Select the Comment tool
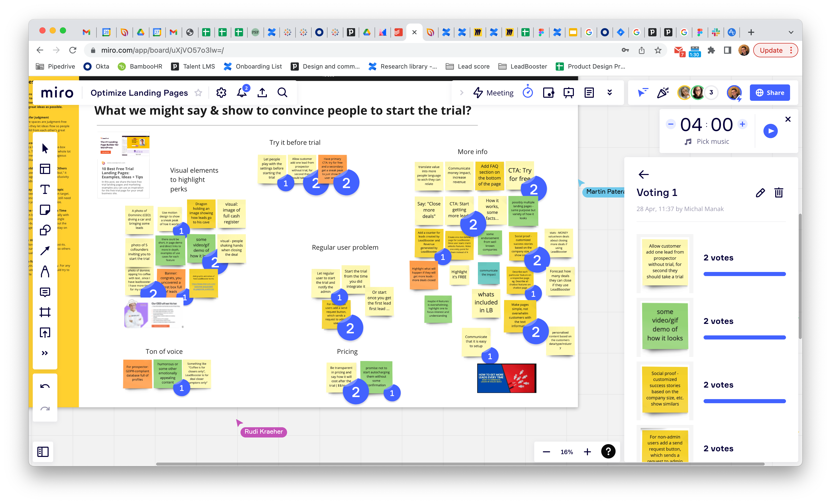 pyautogui.click(x=45, y=292)
